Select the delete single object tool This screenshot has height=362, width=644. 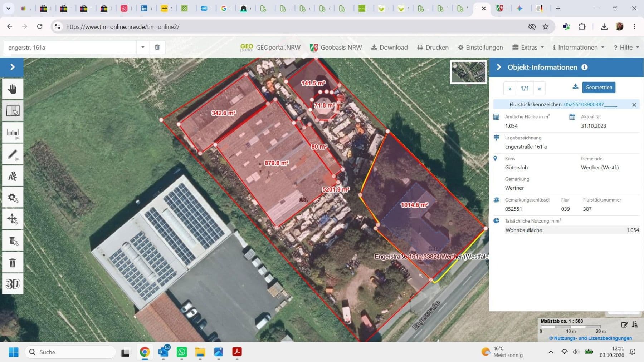click(x=13, y=241)
